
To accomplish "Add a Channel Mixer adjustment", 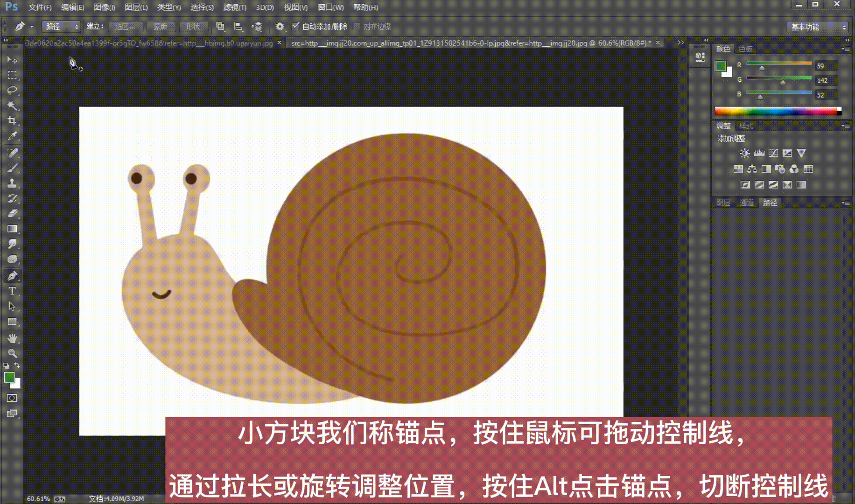I will (x=794, y=169).
